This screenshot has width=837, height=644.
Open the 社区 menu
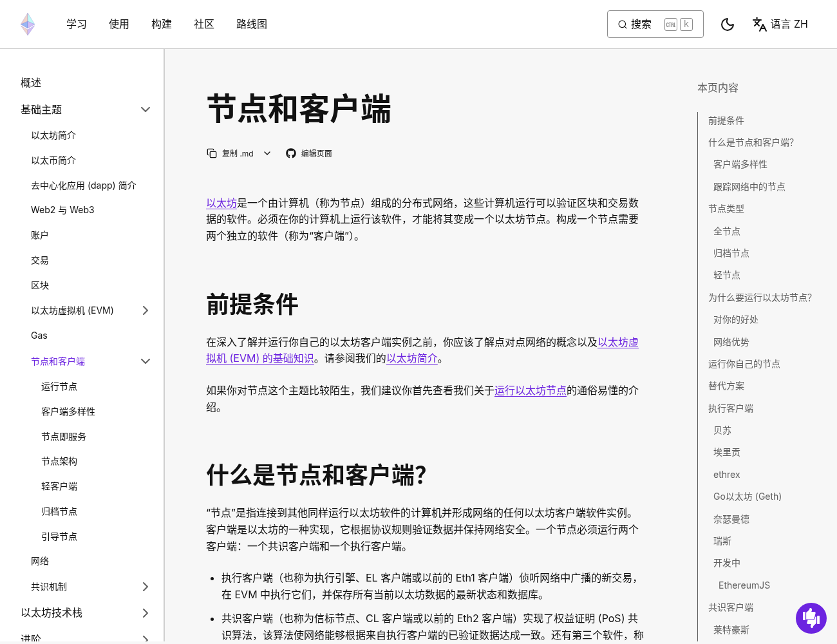(x=204, y=24)
